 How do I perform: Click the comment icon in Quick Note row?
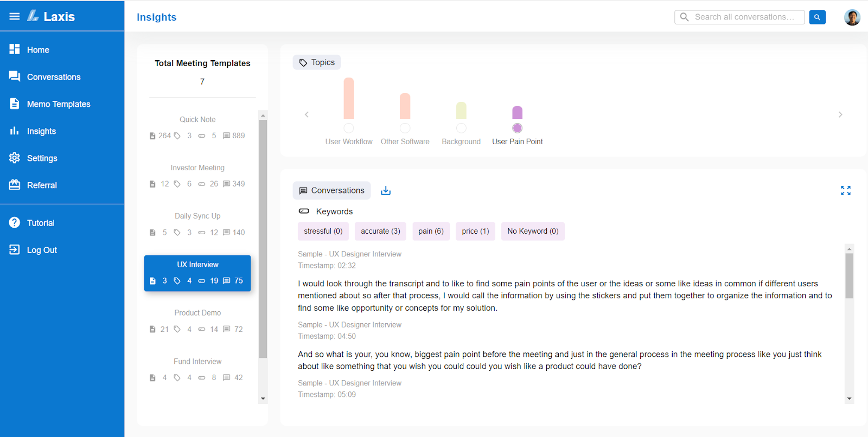pyautogui.click(x=227, y=136)
